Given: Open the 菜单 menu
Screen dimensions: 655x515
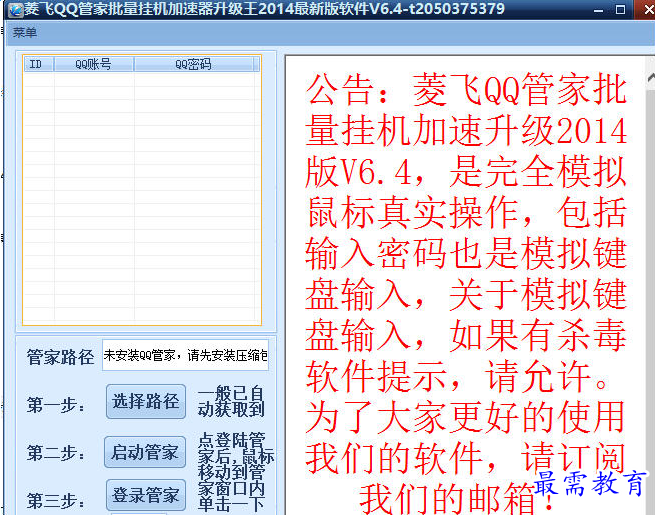Looking at the screenshot, I should [25, 33].
